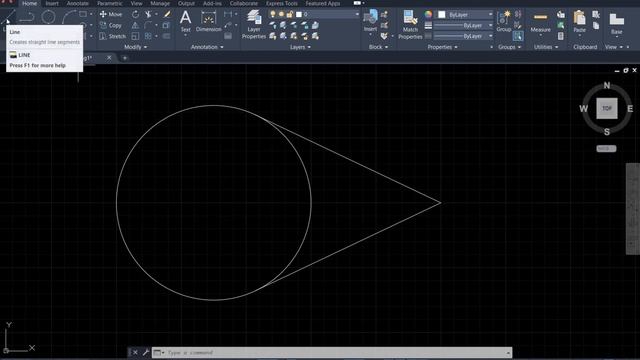
Task: Expand the Groups panel
Action: coord(510,47)
